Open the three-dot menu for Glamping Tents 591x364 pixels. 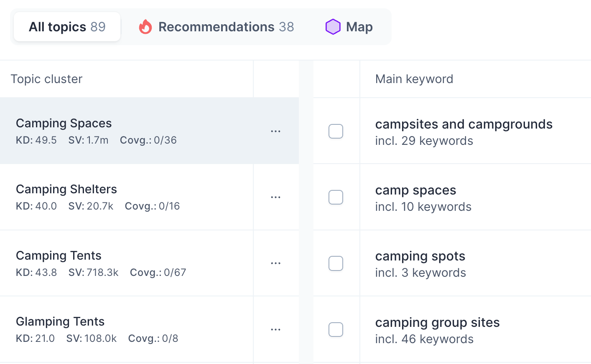tap(275, 329)
